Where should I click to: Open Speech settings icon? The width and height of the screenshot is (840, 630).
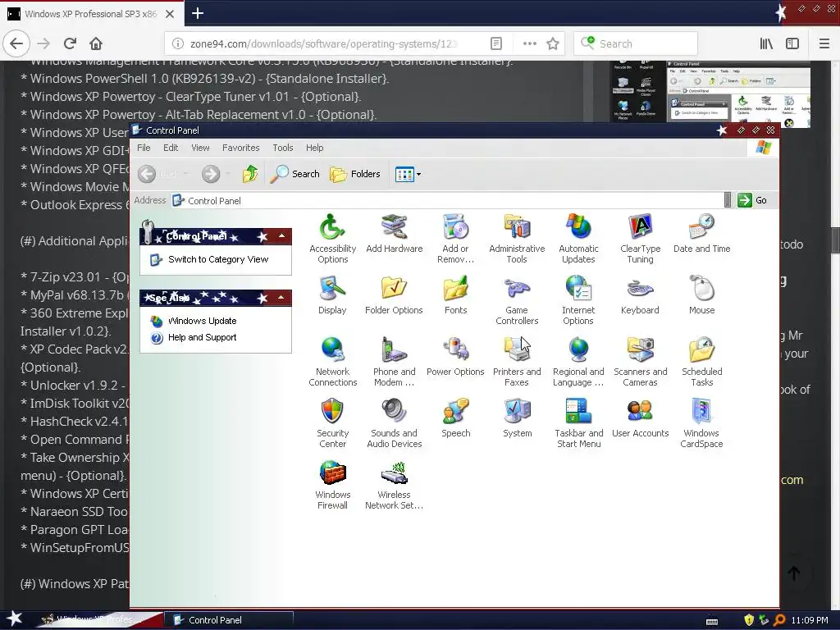tap(456, 418)
